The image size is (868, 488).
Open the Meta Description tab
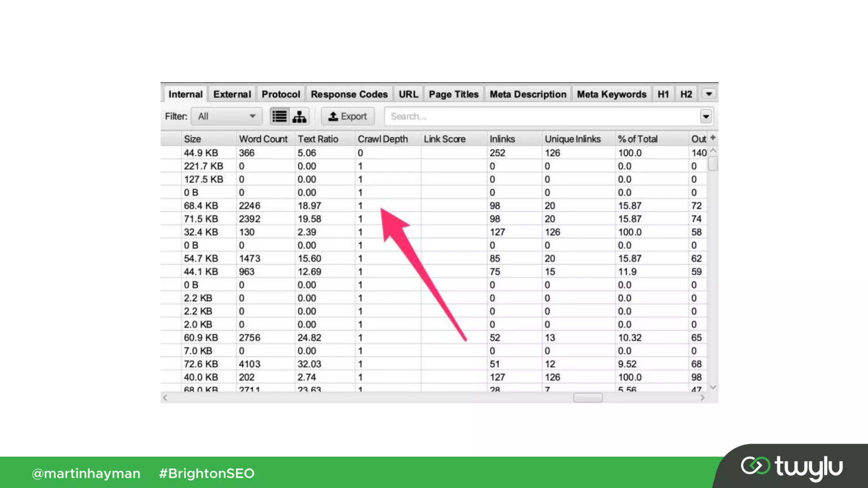528,94
